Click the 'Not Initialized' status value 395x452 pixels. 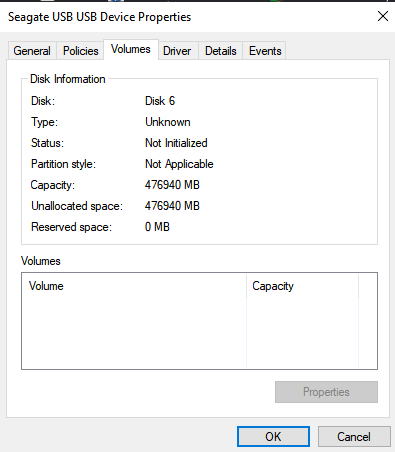click(x=176, y=143)
